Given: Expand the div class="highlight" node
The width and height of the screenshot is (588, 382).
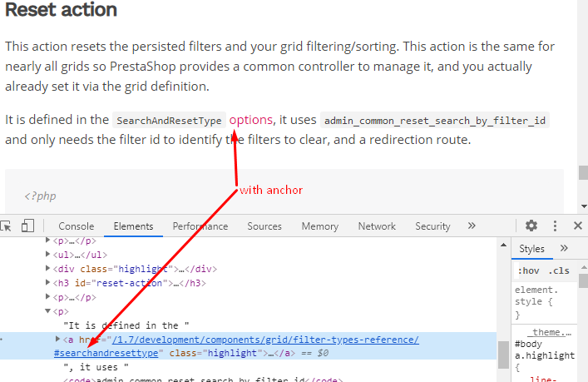Looking at the screenshot, I should [47, 268].
